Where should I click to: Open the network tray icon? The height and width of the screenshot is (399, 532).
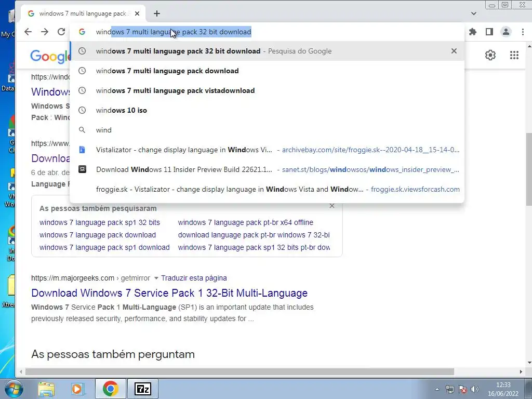click(x=449, y=390)
